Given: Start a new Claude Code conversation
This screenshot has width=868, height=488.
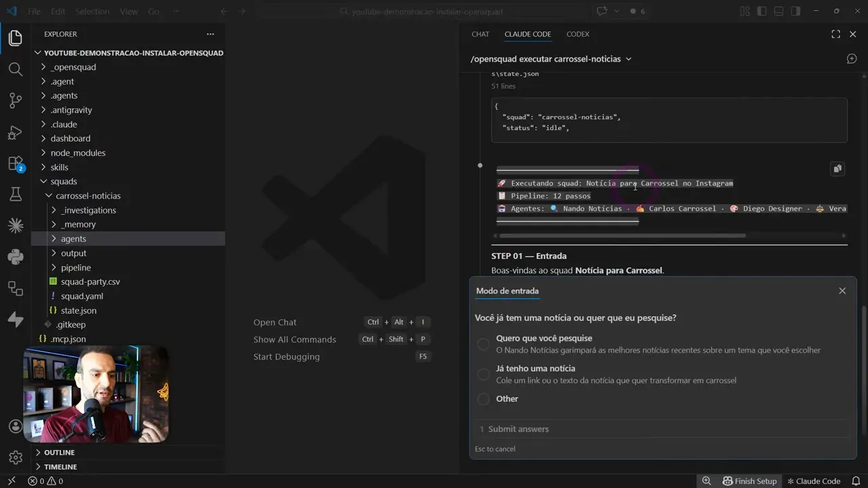Looking at the screenshot, I should (x=852, y=59).
